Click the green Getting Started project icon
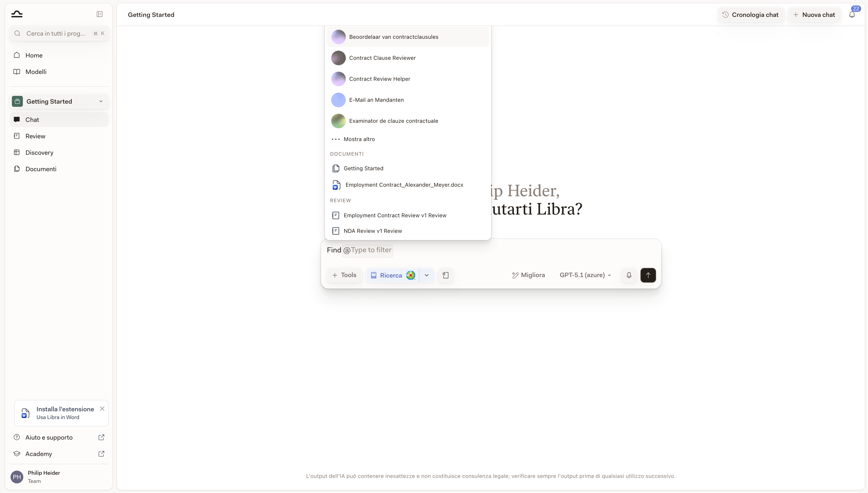868x493 pixels. pyautogui.click(x=17, y=101)
